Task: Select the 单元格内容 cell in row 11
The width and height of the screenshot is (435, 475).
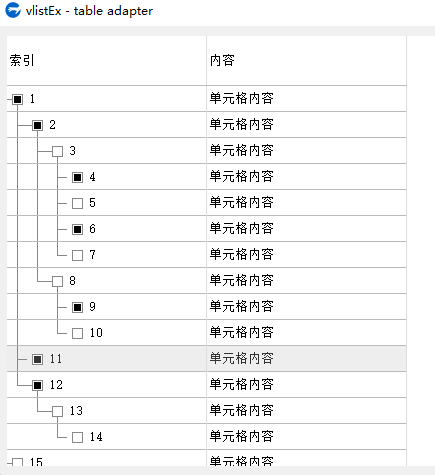Action: click(x=307, y=359)
